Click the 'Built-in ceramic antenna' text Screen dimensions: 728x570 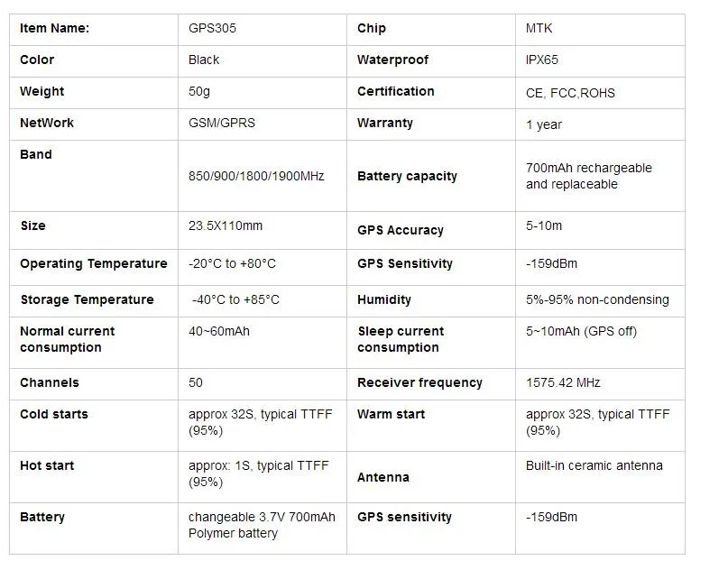coord(594,465)
